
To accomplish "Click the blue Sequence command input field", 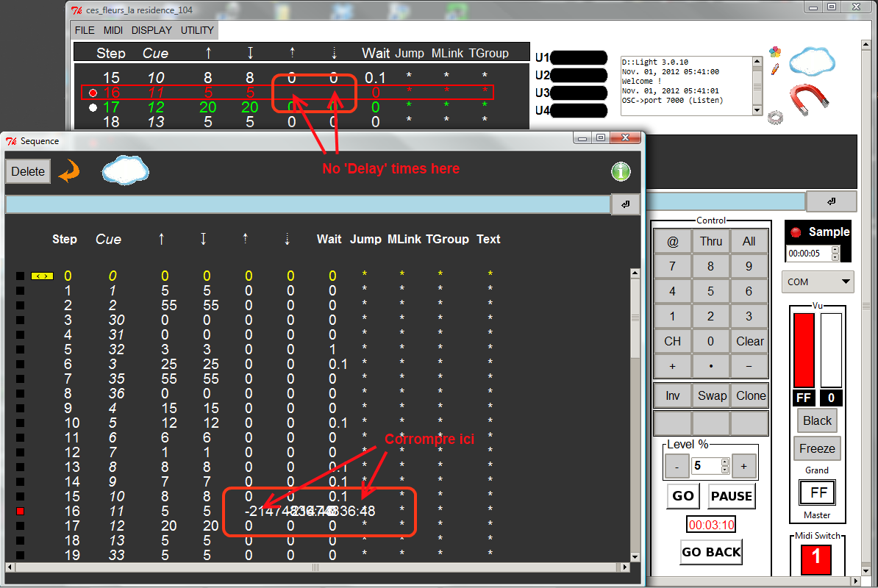I will (x=307, y=204).
